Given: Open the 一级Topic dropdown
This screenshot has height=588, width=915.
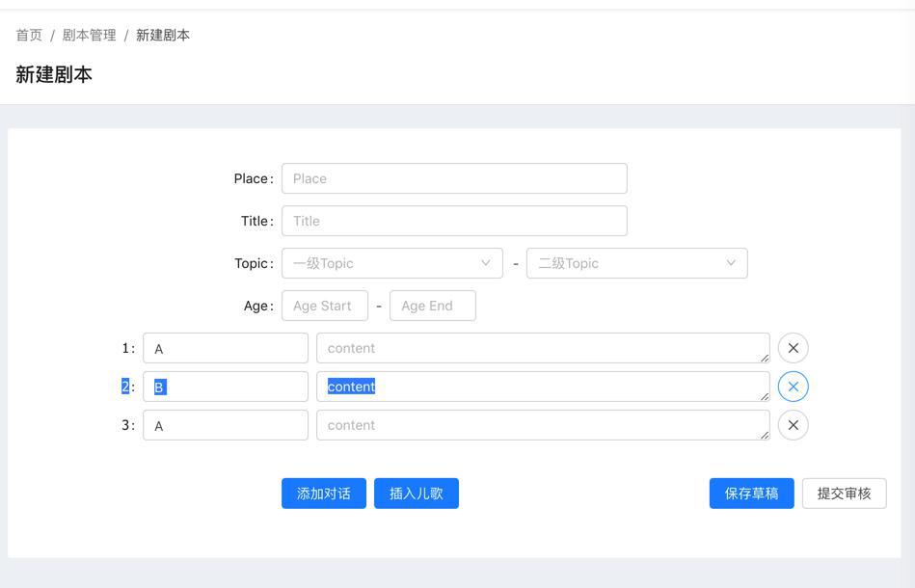Looking at the screenshot, I should click(391, 263).
